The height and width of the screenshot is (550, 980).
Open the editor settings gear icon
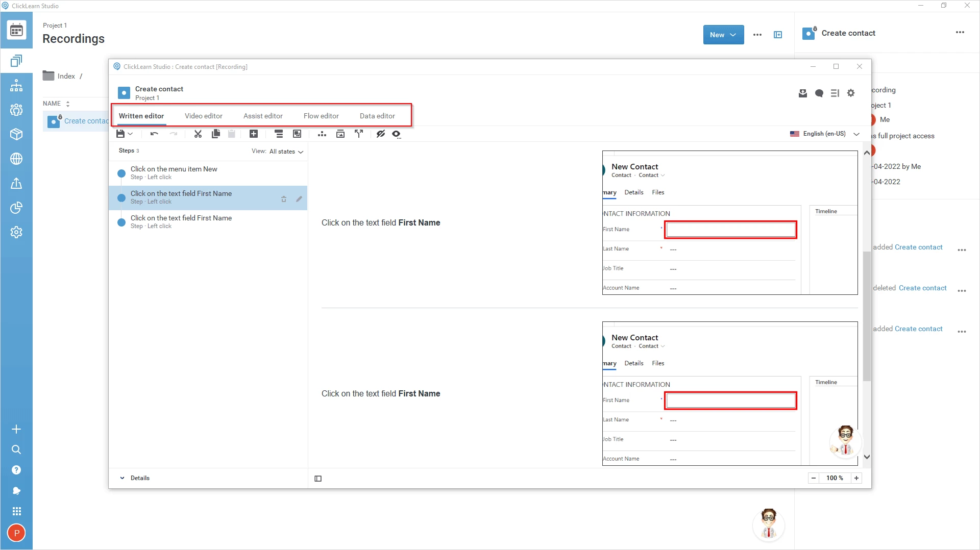coord(851,93)
